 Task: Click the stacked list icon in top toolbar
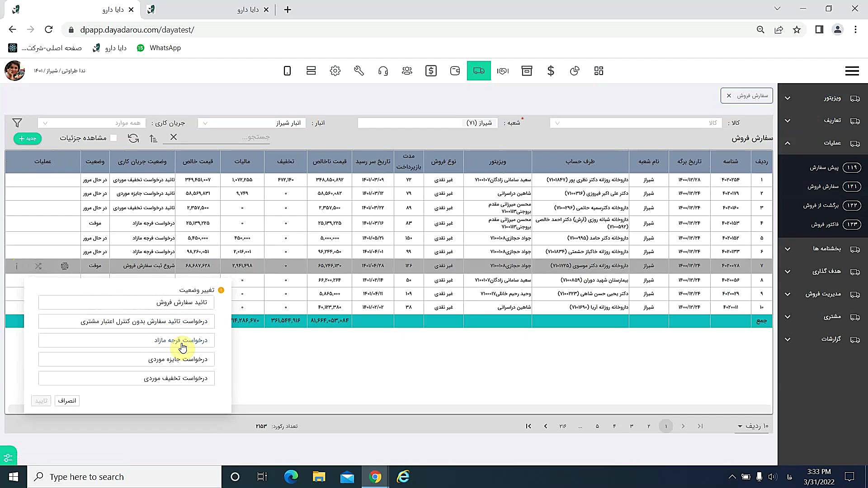[311, 70]
